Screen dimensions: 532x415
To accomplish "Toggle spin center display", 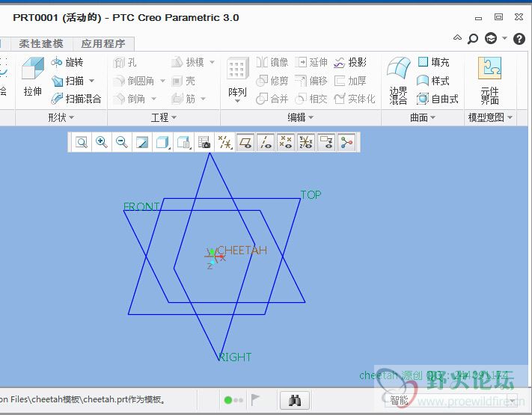I will pos(346,142).
